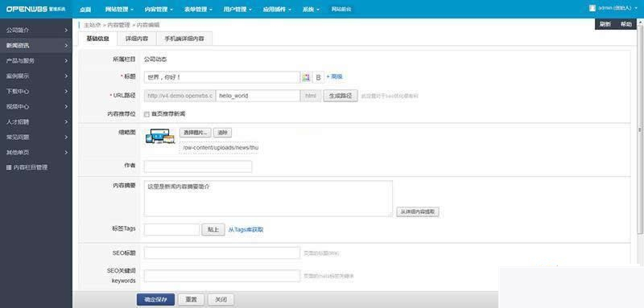The image size is (644, 308).
Task: Click the html URL suffix label
Action: pyautogui.click(x=311, y=96)
